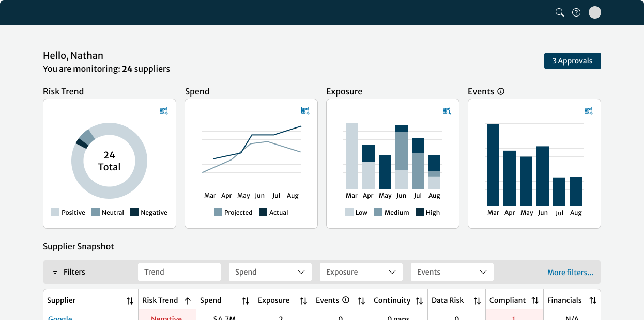
Task: Click the magnify icon on the Spend chart
Action: click(305, 110)
